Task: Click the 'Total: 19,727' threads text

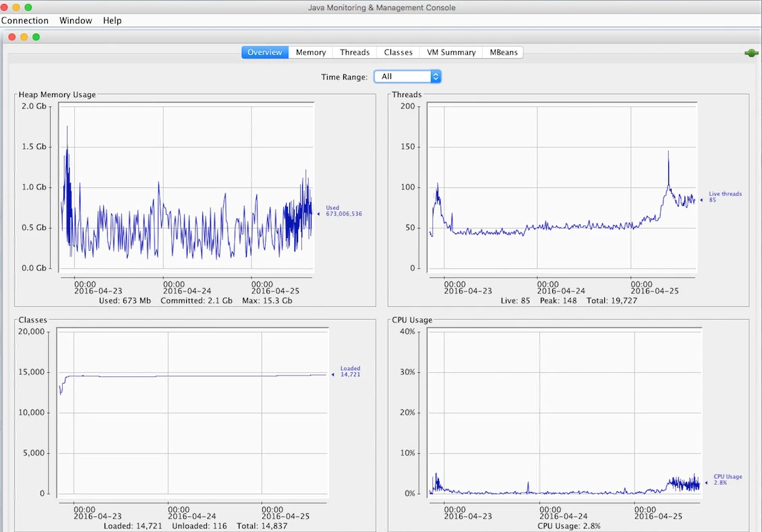Action: point(612,301)
